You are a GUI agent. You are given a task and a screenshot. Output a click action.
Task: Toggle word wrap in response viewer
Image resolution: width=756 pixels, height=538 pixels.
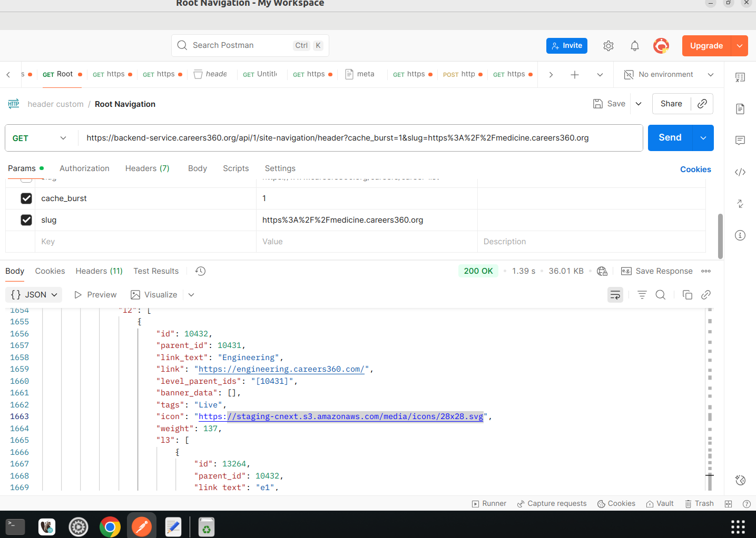tap(615, 295)
